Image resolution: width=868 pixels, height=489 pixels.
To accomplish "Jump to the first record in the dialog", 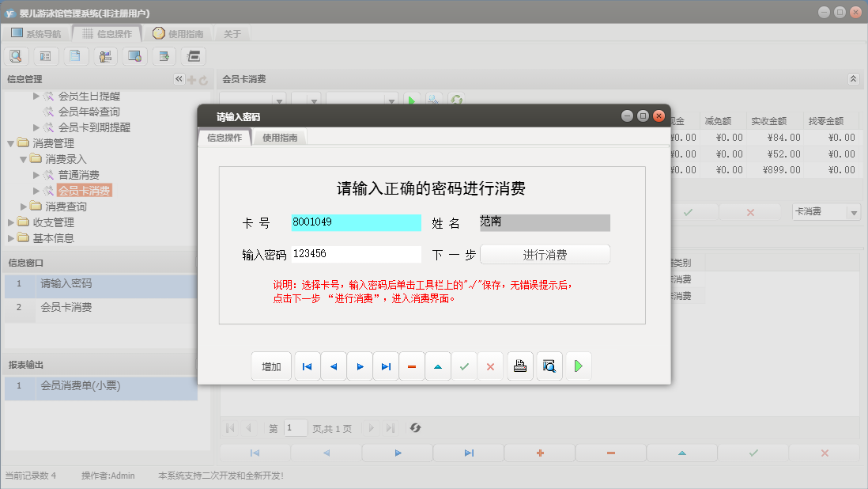I will 307,366.
